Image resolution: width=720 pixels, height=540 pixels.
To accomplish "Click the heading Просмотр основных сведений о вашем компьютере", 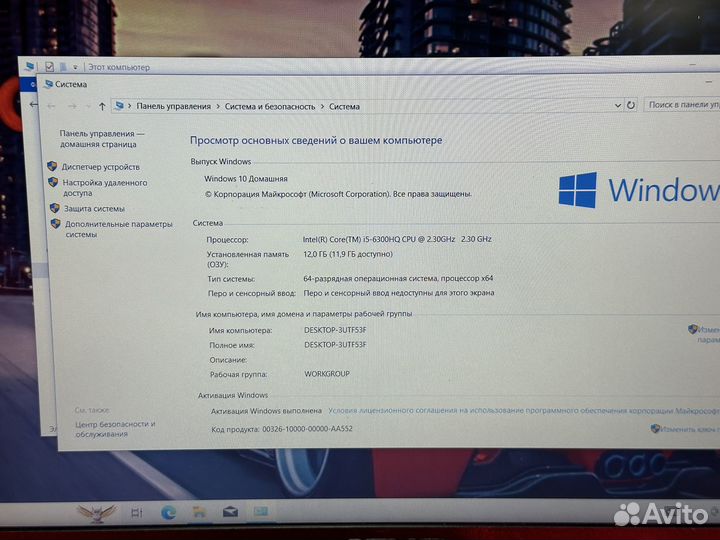I will click(316, 140).
